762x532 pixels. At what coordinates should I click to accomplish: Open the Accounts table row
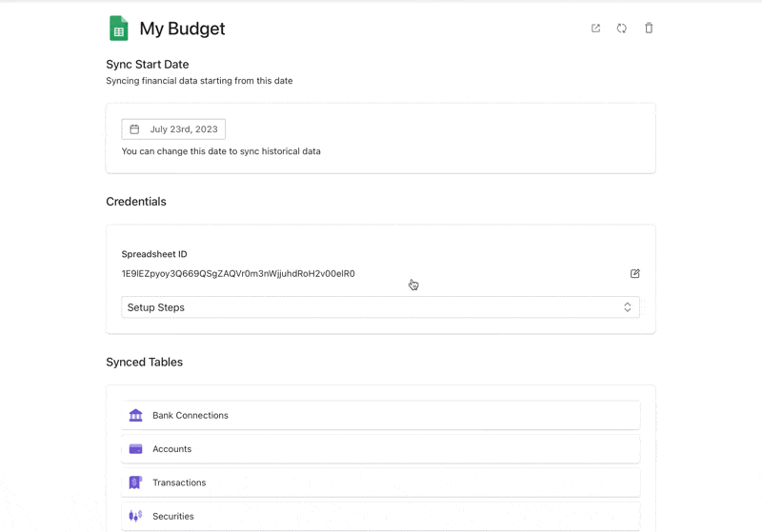point(380,449)
